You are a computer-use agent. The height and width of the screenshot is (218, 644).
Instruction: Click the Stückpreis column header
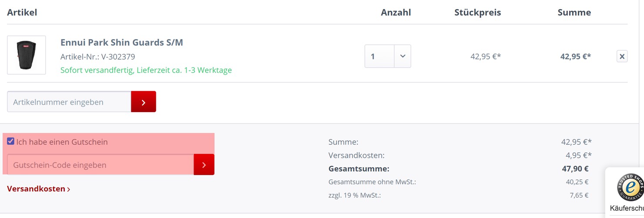[x=478, y=12]
